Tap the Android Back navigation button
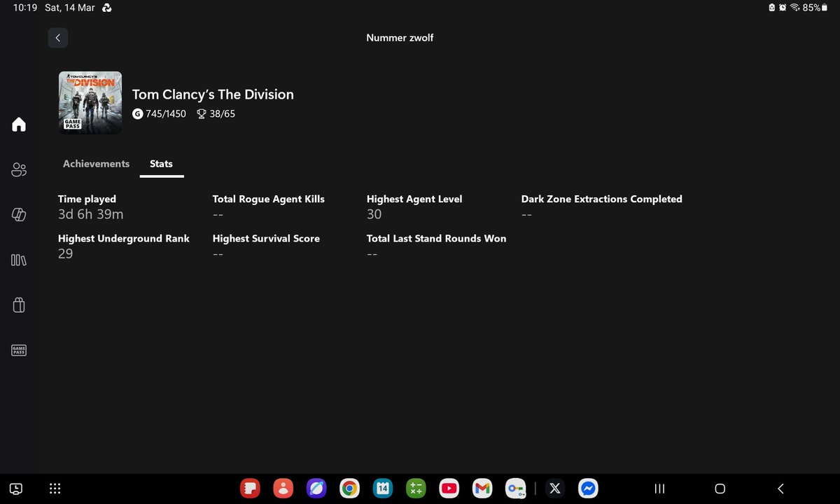 pos(780,489)
